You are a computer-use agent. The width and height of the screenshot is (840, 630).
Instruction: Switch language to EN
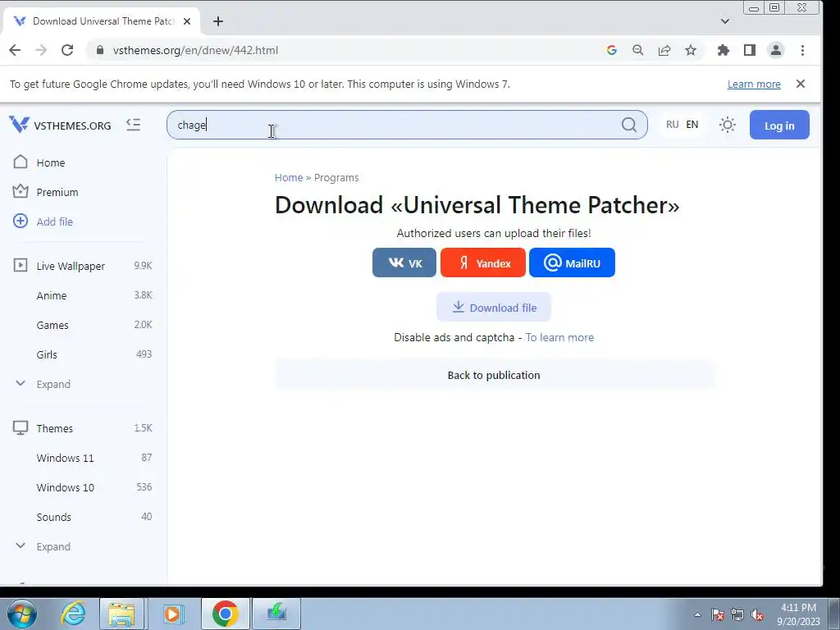click(x=692, y=125)
